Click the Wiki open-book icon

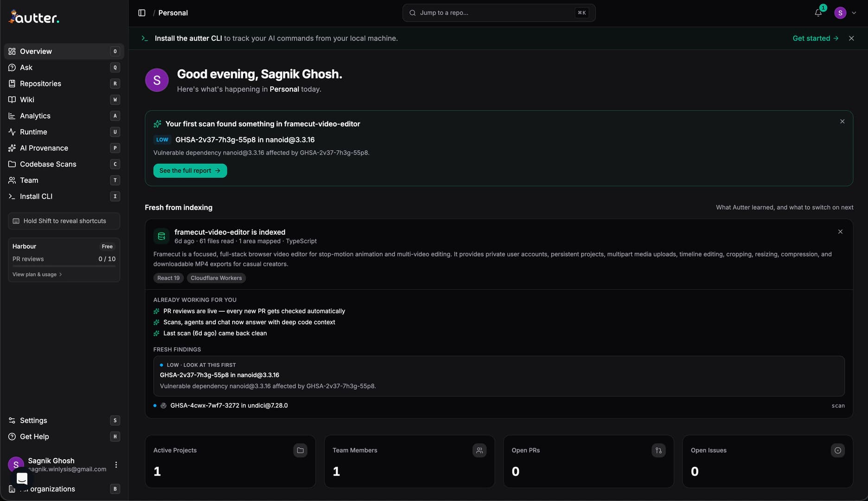tap(12, 100)
